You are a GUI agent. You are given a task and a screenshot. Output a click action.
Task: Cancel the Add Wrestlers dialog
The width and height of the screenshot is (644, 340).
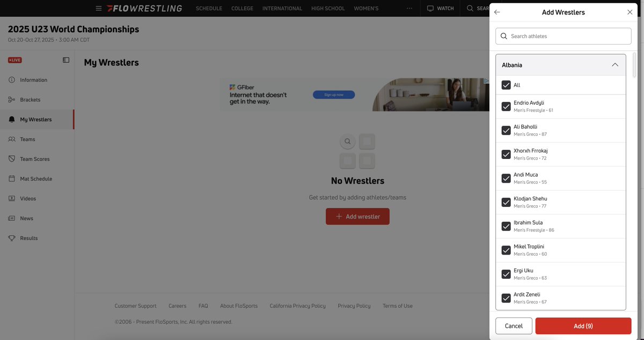click(x=513, y=324)
